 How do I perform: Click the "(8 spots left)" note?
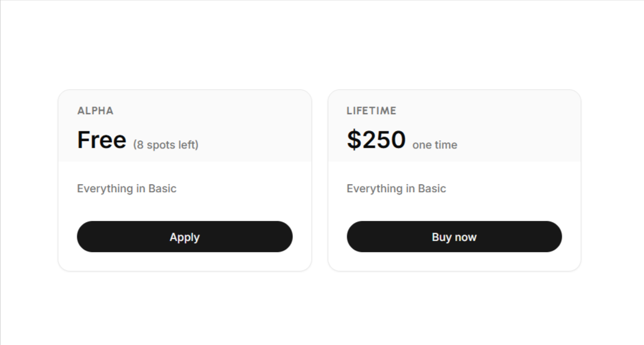point(166,145)
